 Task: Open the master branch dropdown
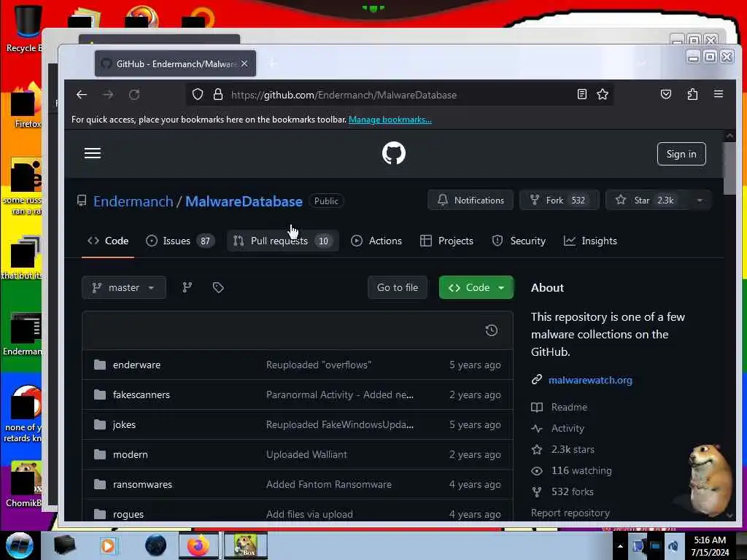[124, 287]
